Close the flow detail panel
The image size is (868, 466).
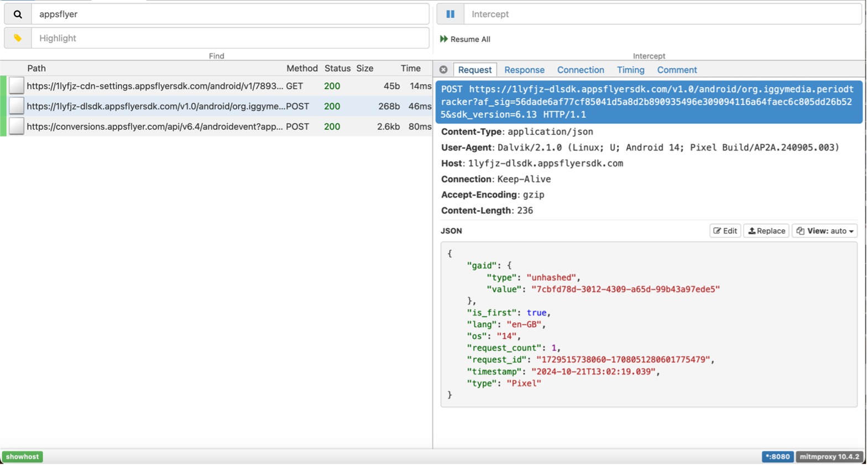[x=443, y=70]
